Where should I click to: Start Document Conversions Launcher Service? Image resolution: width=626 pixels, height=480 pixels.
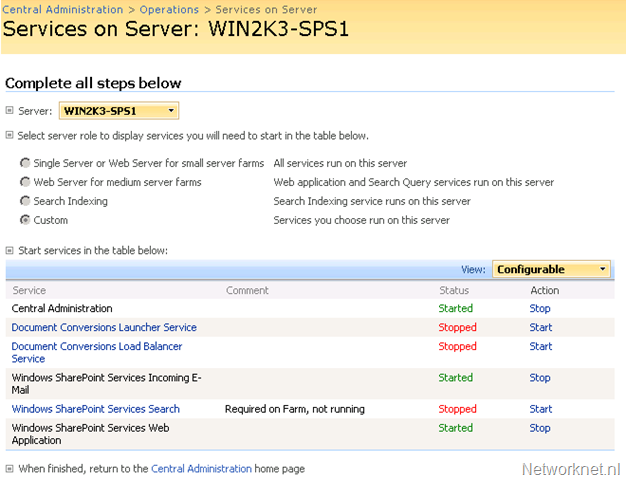[x=541, y=327]
